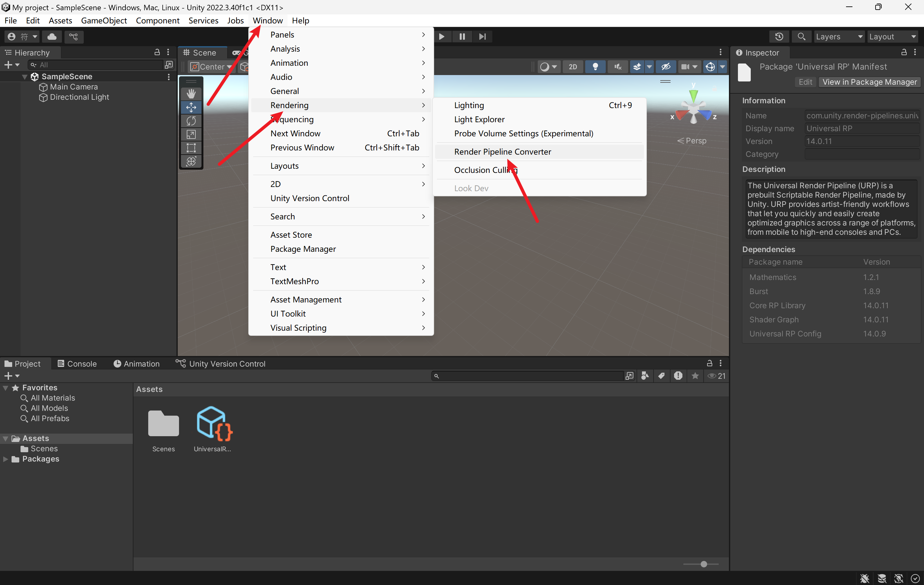The image size is (924, 585).
Task: Open the undo history icon
Action: click(x=779, y=37)
